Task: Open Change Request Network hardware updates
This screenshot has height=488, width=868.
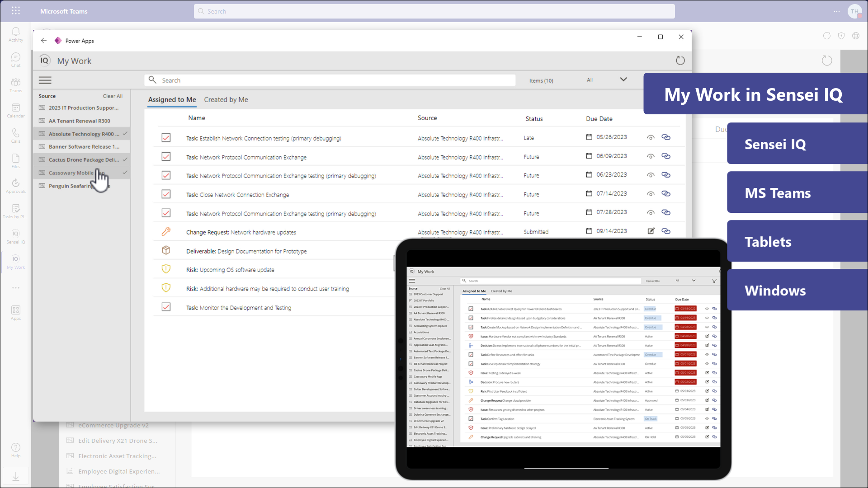Action: [241, 232]
